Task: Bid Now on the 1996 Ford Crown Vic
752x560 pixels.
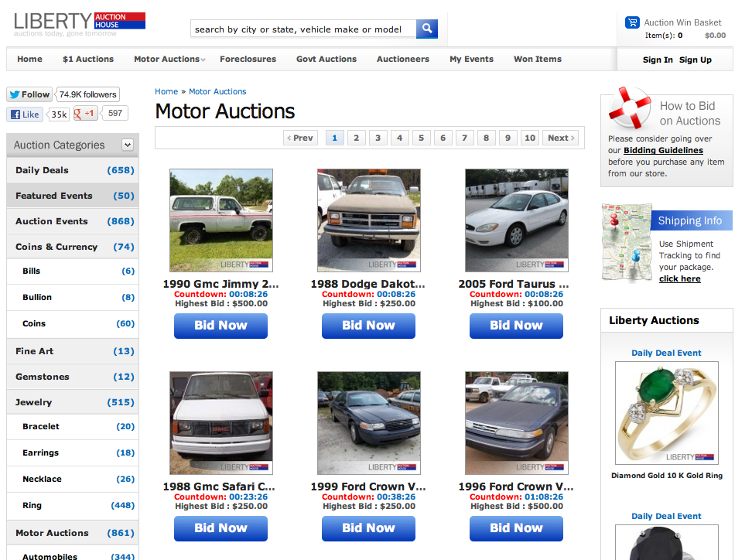Action: pyautogui.click(x=516, y=528)
